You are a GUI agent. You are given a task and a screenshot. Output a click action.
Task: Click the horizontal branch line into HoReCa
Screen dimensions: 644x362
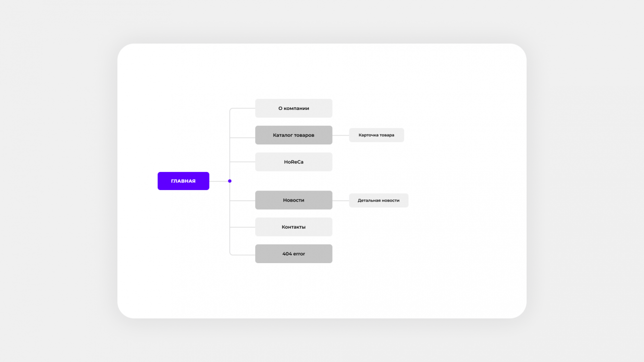243,162
